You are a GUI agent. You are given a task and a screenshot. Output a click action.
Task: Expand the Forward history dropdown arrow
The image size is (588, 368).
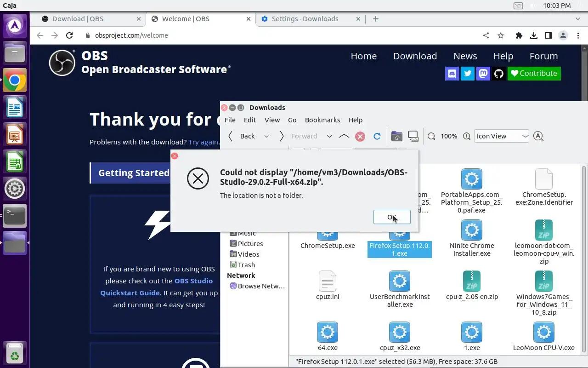click(x=329, y=136)
